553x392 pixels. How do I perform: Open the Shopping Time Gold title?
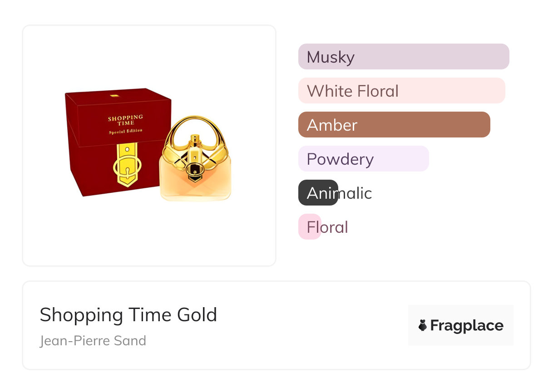pos(128,315)
